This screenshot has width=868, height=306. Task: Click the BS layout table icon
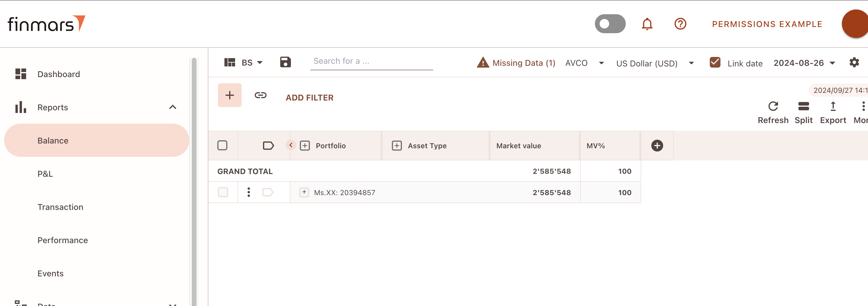click(x=230, y=62)
